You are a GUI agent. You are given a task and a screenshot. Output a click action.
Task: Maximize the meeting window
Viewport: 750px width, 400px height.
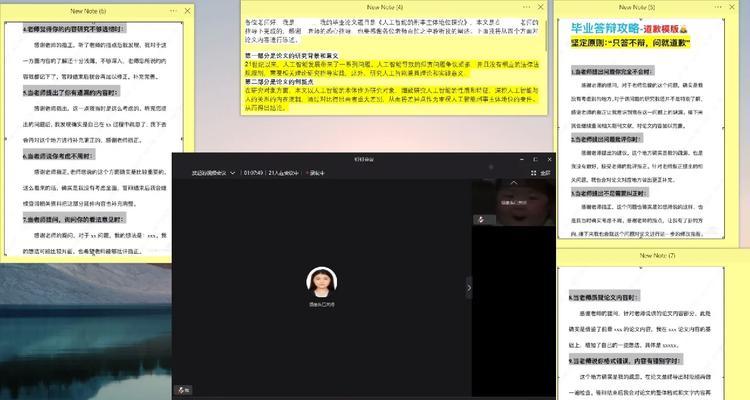(535, 159)
